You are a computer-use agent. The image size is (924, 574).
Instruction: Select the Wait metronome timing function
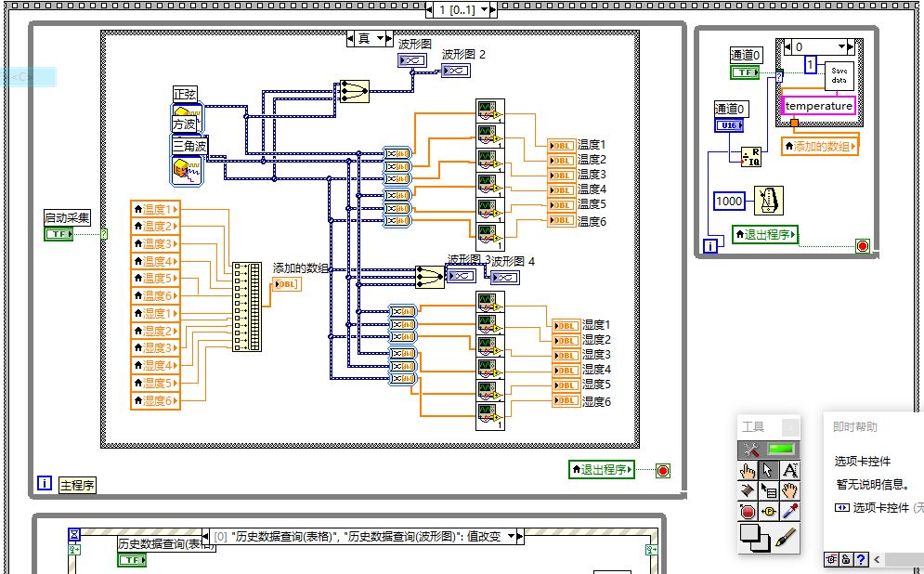(x=769, y=201)
